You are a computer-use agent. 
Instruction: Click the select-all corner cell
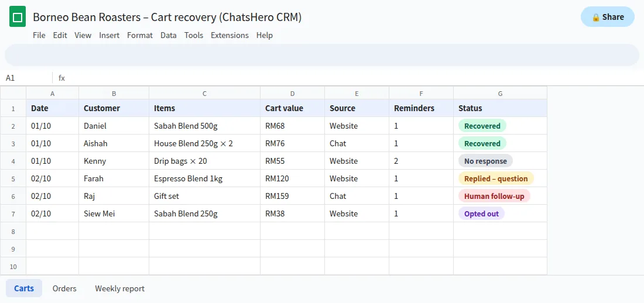coord(13,93)
